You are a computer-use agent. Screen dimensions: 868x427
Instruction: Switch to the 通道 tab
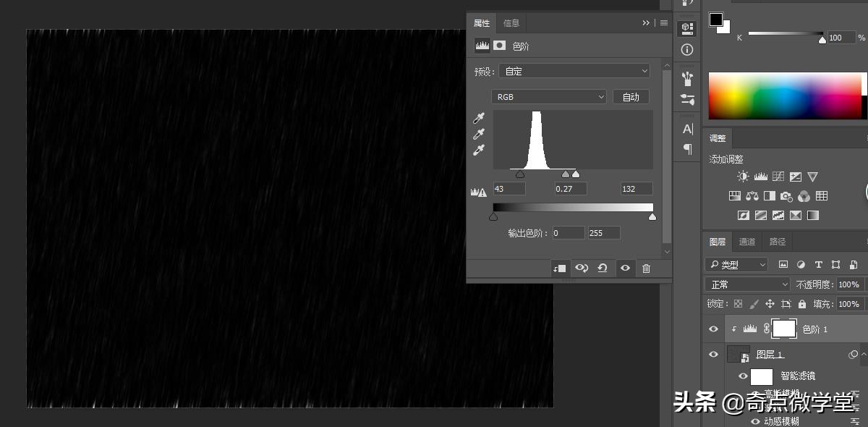pyautogui.click(x=747, y=242)
